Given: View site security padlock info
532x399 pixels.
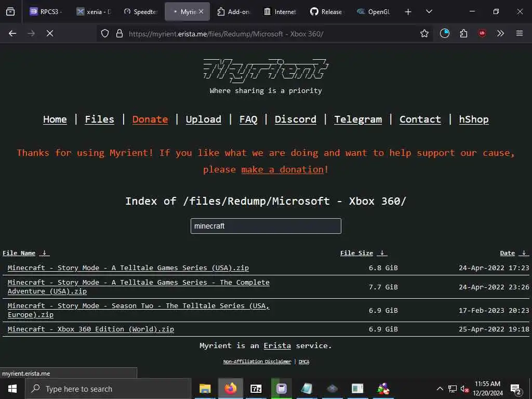Looking at the screenshot, I should (119, 33).
